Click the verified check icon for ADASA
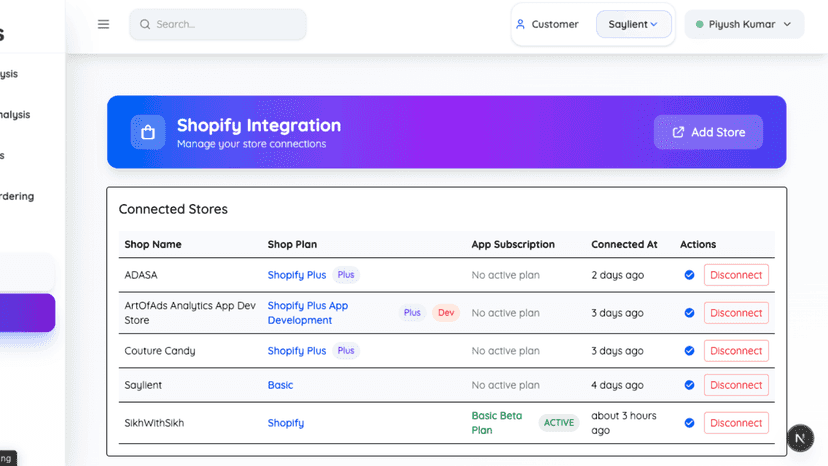The image size is (828, 466). (689, 275)
